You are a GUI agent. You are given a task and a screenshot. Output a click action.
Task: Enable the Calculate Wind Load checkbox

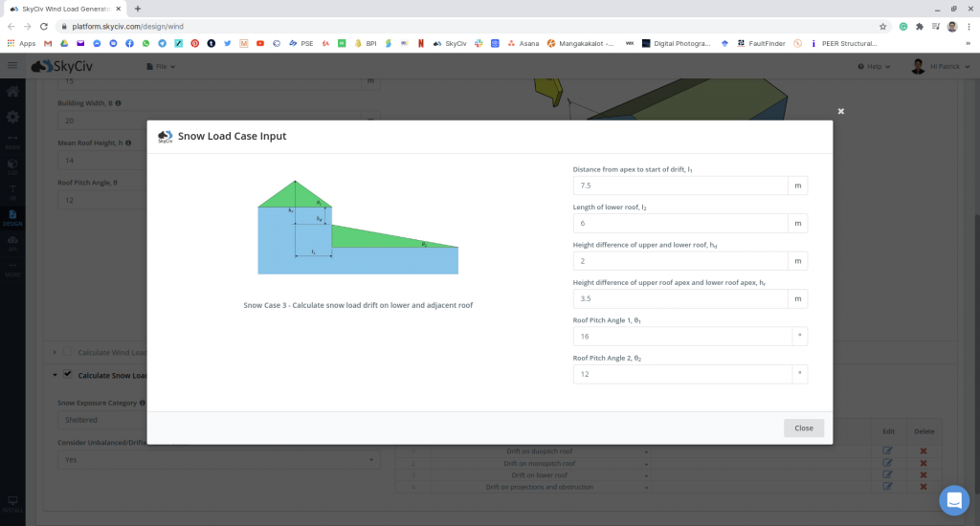coord(68,353)
